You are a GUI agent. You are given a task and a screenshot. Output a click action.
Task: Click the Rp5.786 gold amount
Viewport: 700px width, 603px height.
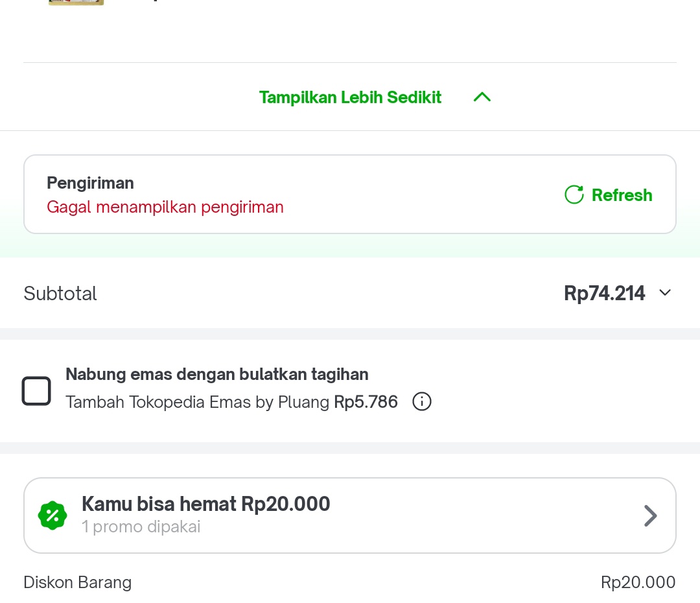point(366,402)
